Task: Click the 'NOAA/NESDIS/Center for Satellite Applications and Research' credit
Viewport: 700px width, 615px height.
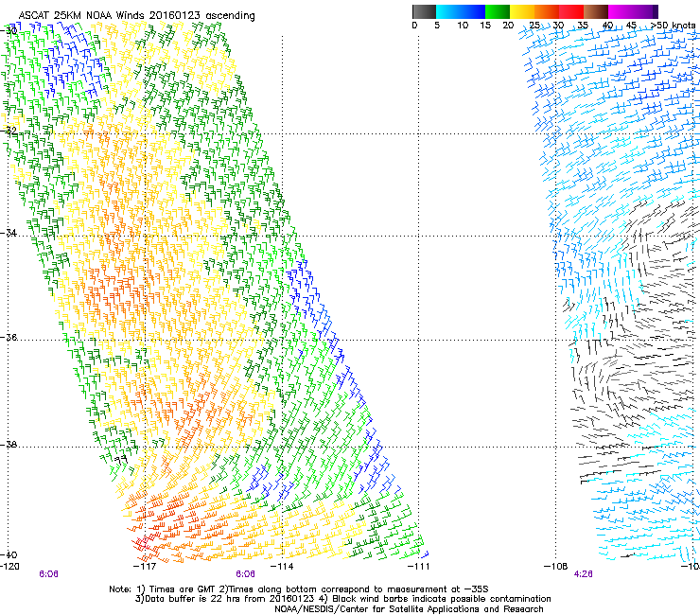Action: [409, 609]
